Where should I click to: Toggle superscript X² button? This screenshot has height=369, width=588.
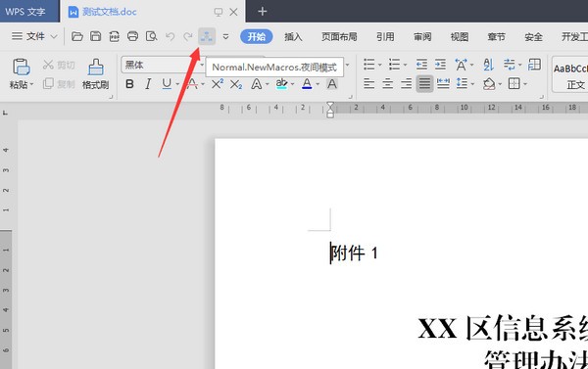(218, 84)
